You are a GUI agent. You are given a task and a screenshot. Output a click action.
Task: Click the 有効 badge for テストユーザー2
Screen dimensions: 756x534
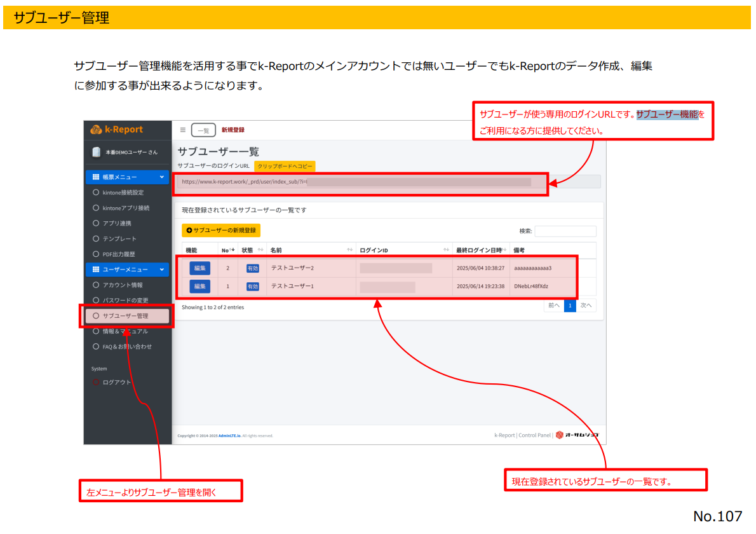coord(252,268)
